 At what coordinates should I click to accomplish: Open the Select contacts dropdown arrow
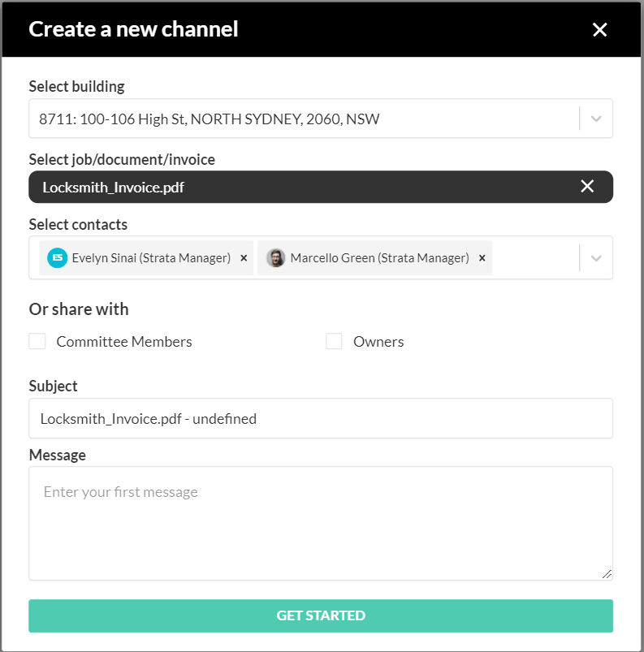(596, 258)
